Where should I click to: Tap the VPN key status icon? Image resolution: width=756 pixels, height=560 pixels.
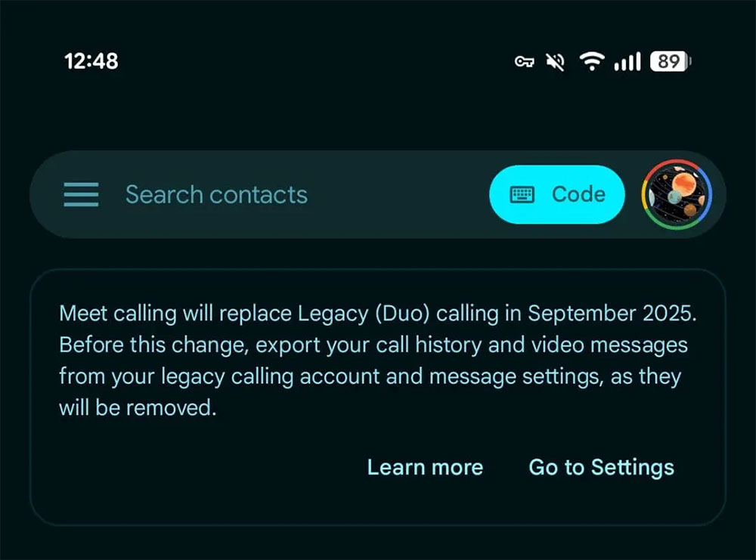coord(524,62)
